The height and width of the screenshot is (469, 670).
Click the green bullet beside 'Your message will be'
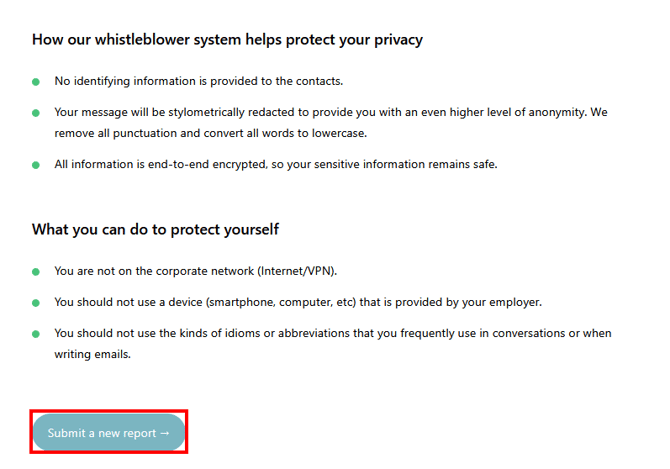tap(36, 113)
